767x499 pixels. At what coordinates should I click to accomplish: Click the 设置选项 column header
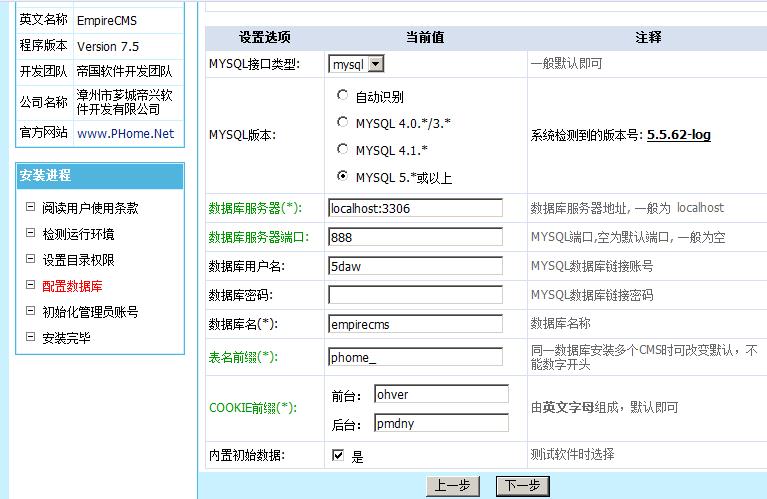click(265, 37)
